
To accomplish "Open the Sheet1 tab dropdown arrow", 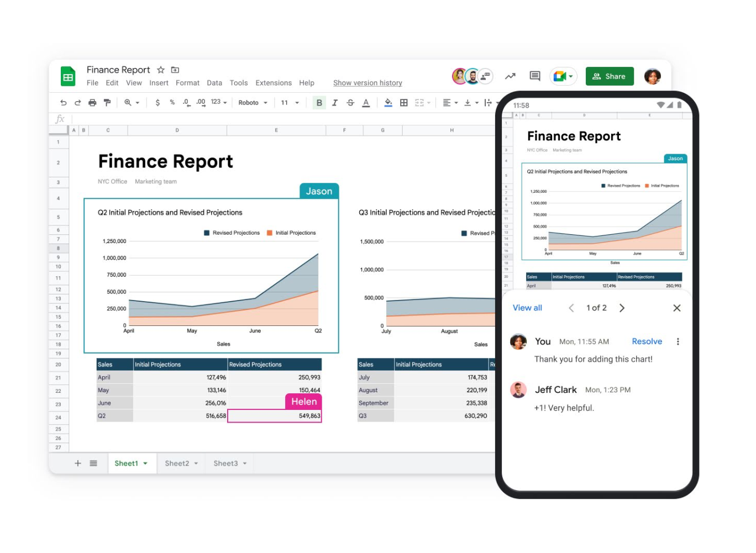I will (145, 464).
